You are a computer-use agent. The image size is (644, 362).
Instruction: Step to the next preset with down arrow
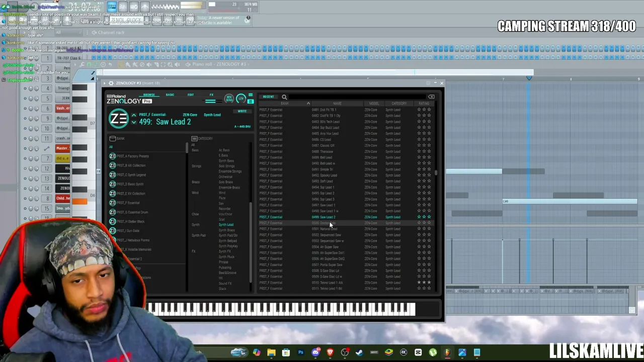[134, 122]
